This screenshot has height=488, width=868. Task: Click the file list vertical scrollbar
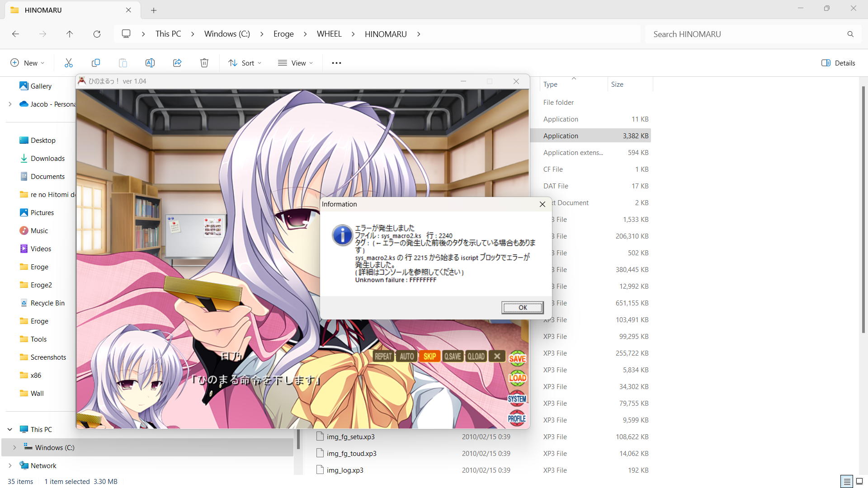(x=863, y=208)
